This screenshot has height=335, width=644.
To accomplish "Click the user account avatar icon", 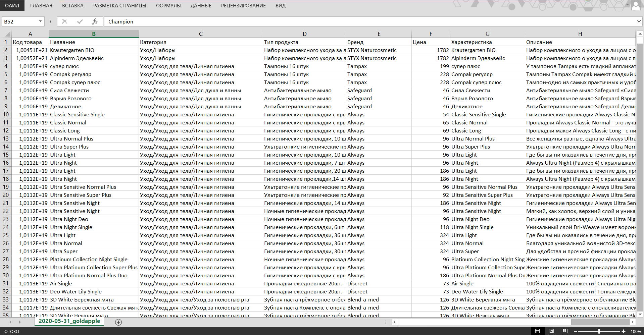I will click(x=636, y=6).
